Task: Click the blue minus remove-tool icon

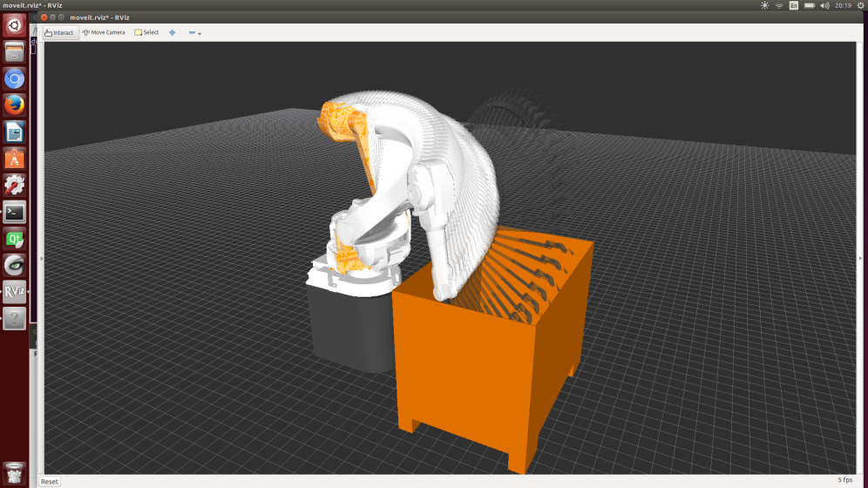Action: pyautogui.click(x=192, y=33)
